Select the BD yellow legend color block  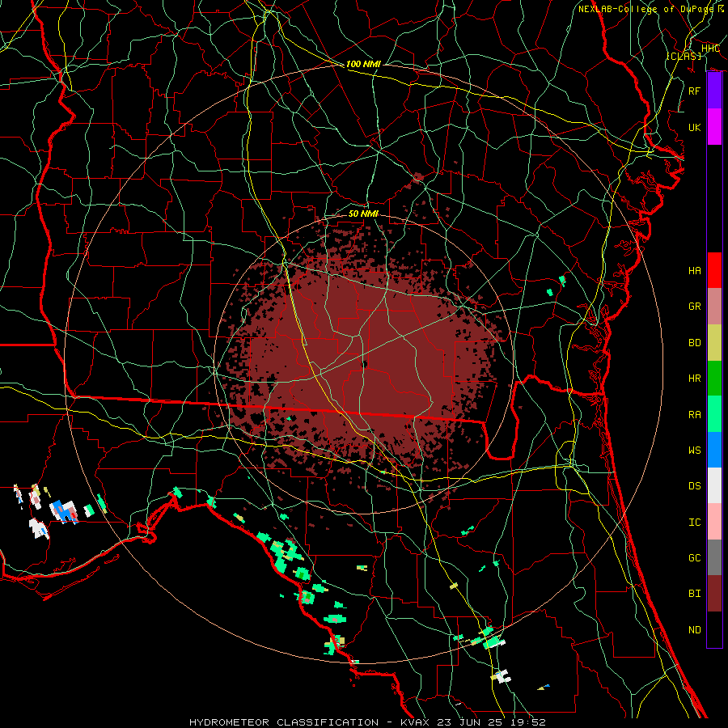tap(714, 343)
